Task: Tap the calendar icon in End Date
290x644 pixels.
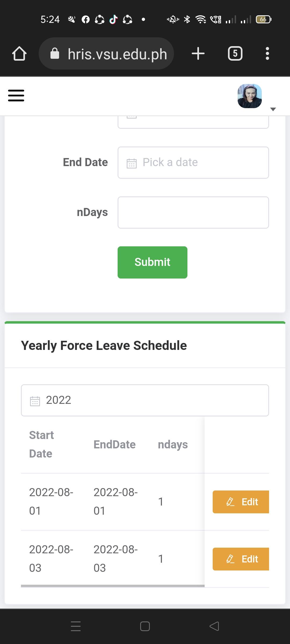Action: (x=132, y=163)
